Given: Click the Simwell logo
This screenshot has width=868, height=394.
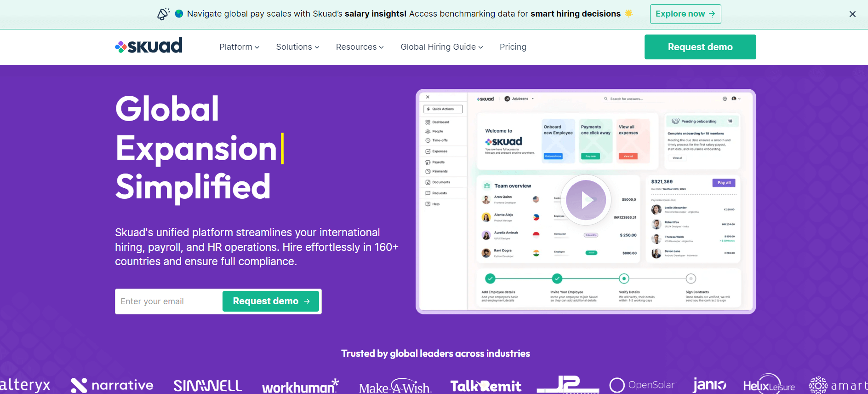Looking at the screenshot, I should click(208, 386).
